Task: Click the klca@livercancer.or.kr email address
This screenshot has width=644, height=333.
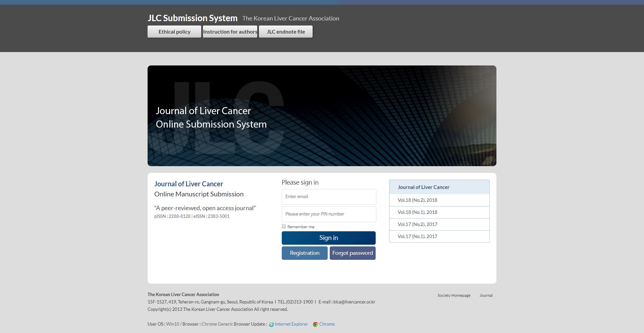Action: pyautogui.click(x=354, y=302)
